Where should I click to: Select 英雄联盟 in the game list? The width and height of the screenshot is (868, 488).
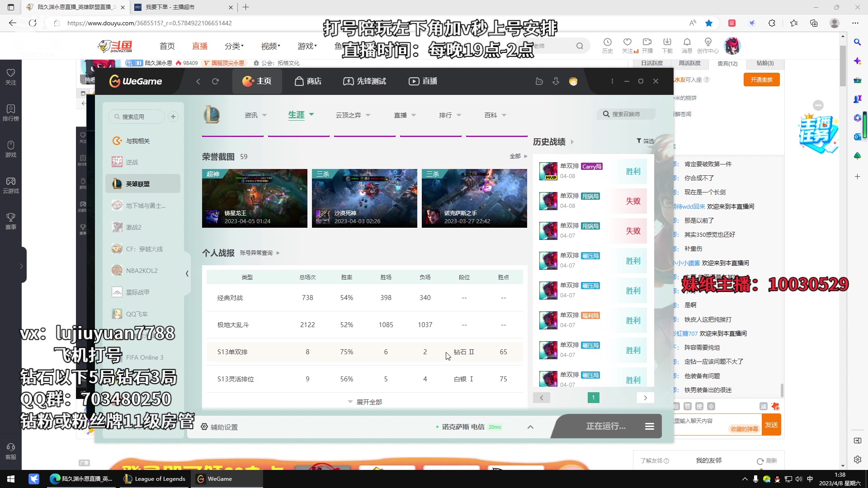tap(143, 184)
